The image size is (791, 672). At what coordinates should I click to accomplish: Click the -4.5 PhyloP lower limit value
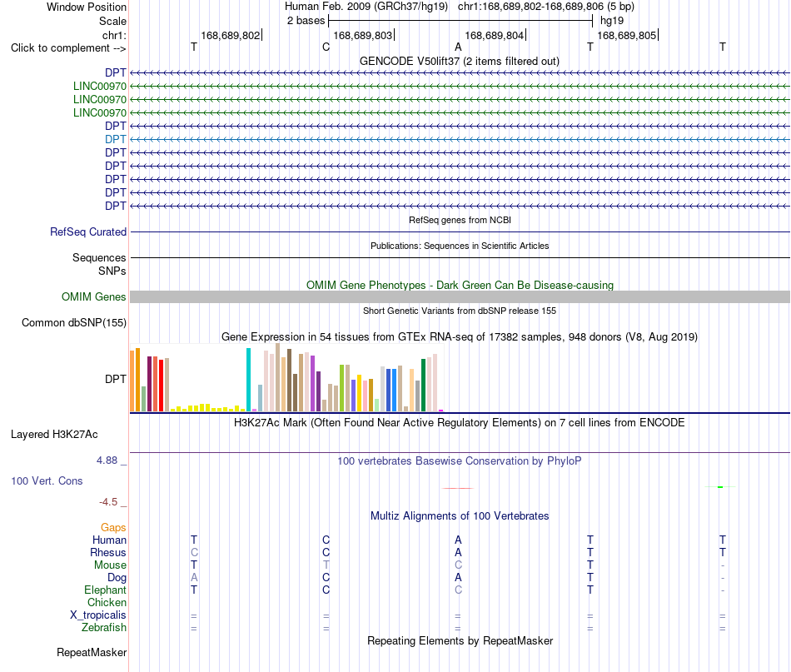click(108, 502)
